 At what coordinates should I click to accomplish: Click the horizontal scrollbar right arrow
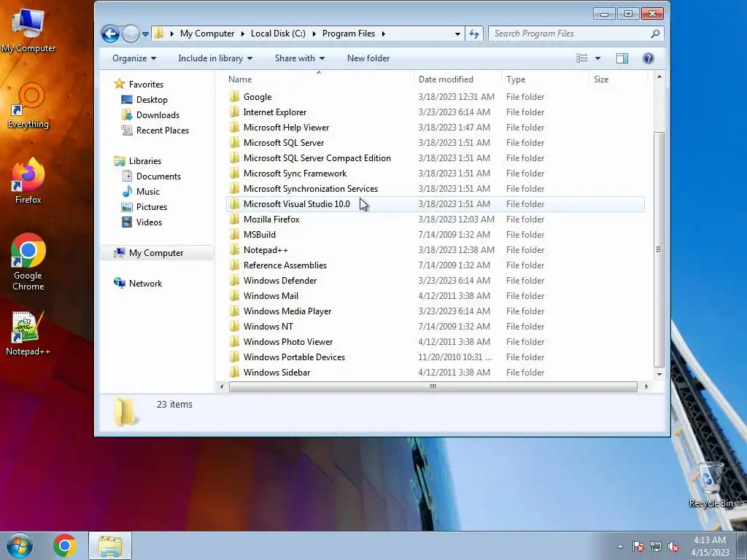coord(646,386)
